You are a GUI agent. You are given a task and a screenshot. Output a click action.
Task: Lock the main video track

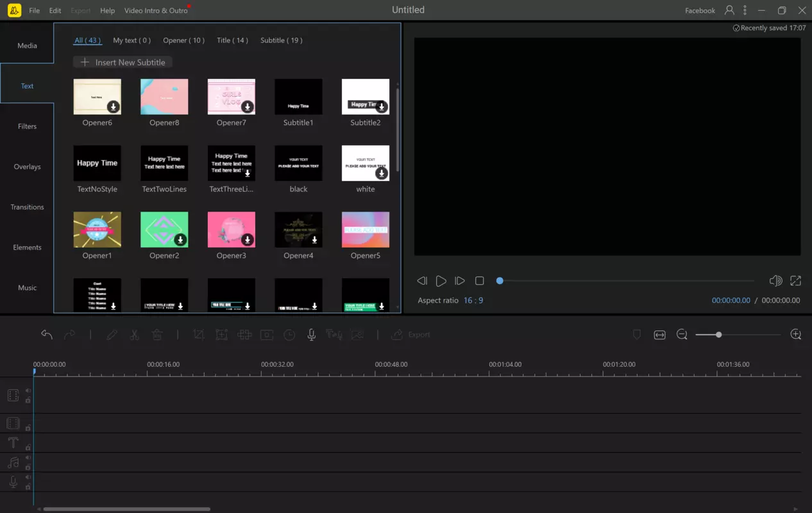click(x=28, y=400)
